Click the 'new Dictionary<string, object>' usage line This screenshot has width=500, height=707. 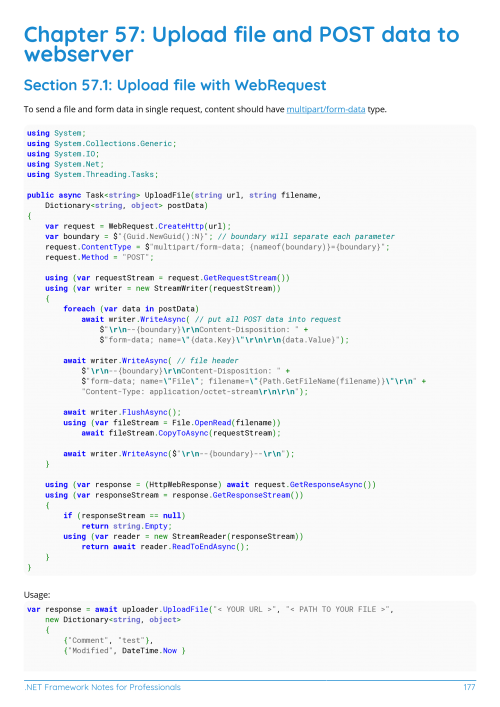[x=113, y=620]
